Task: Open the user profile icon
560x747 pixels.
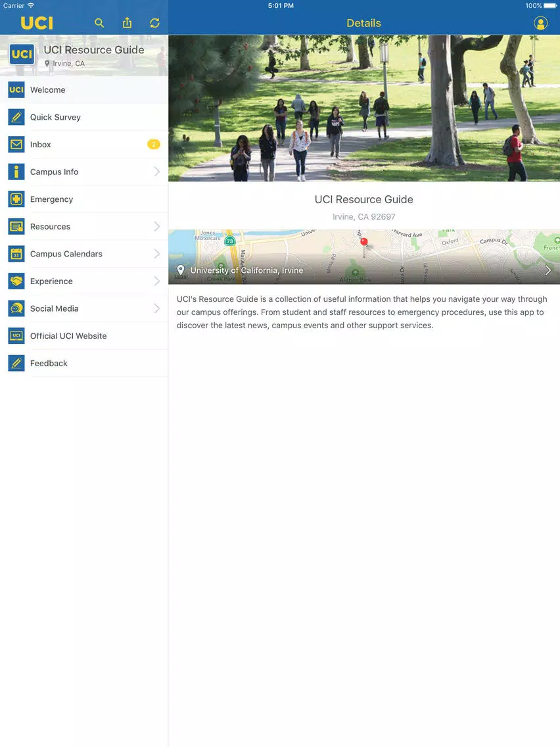Action: (540, 23)
